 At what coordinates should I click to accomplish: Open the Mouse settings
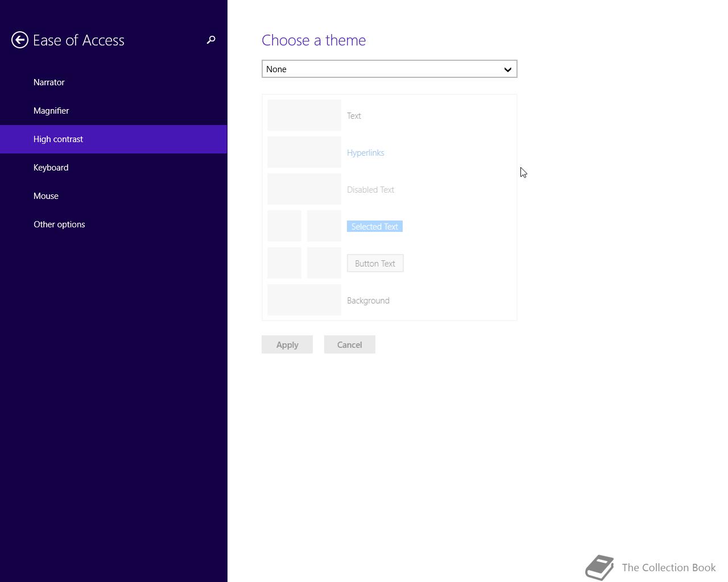[x=114, y=196]
